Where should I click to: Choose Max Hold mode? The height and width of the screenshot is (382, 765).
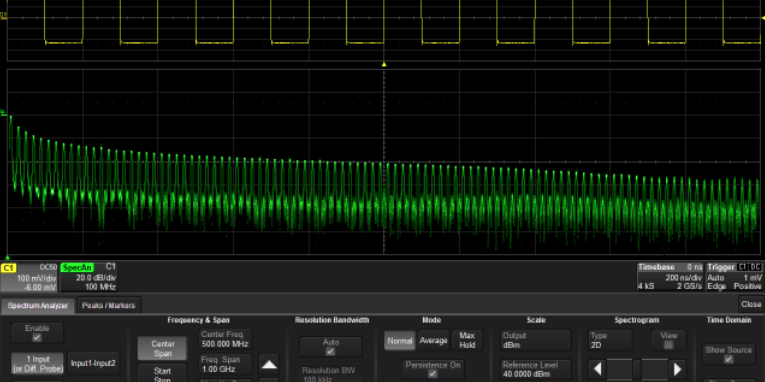[x=467, y=340]
